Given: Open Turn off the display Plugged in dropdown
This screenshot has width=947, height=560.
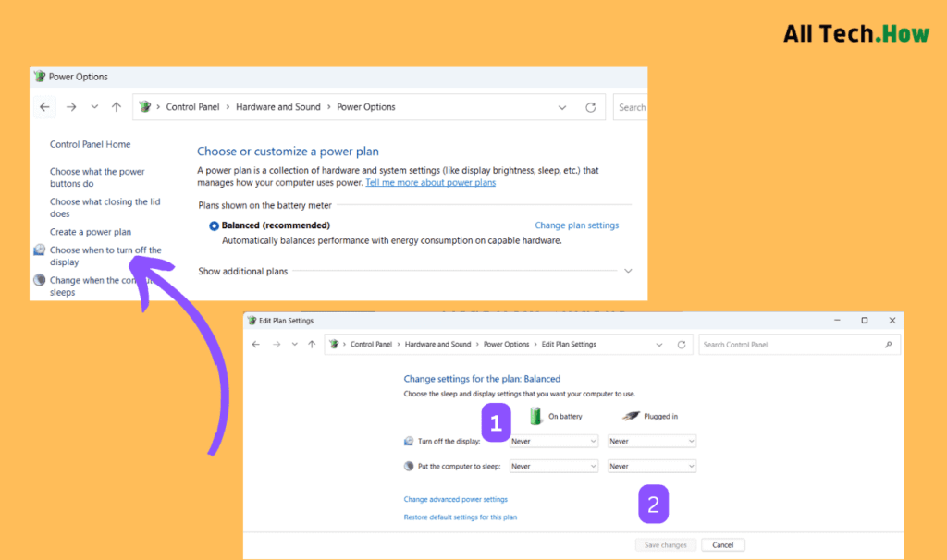Looking at the screenshot, I should pyautogui.click(x=652, y=441).
